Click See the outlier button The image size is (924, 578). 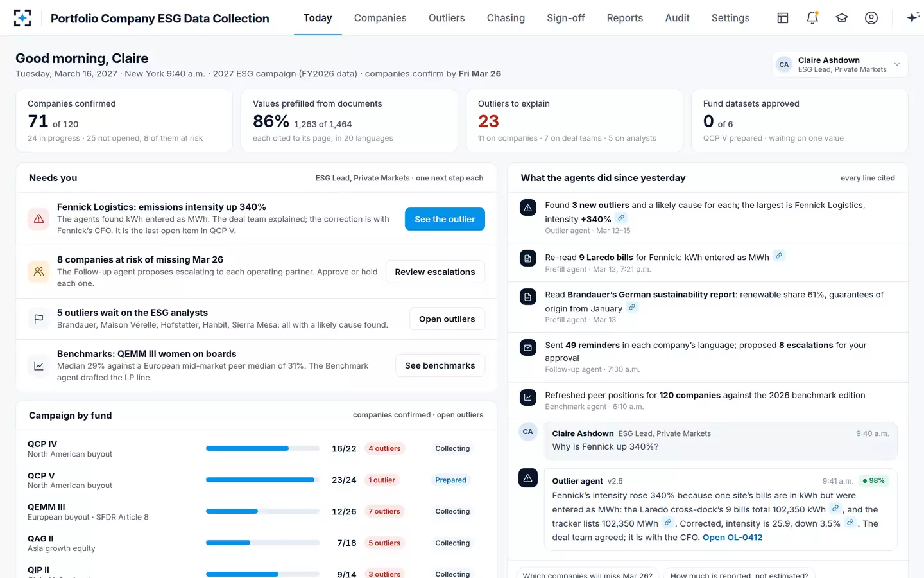coord(445,219)
